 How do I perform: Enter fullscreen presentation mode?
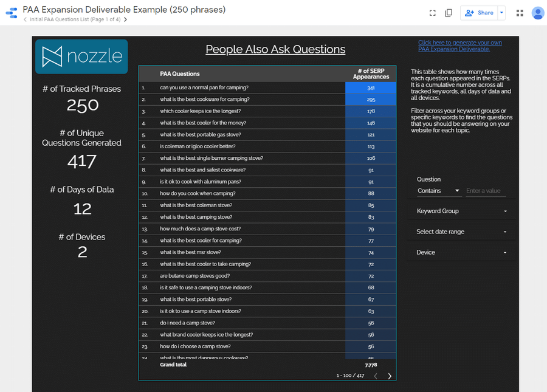(x=433, y=13)
